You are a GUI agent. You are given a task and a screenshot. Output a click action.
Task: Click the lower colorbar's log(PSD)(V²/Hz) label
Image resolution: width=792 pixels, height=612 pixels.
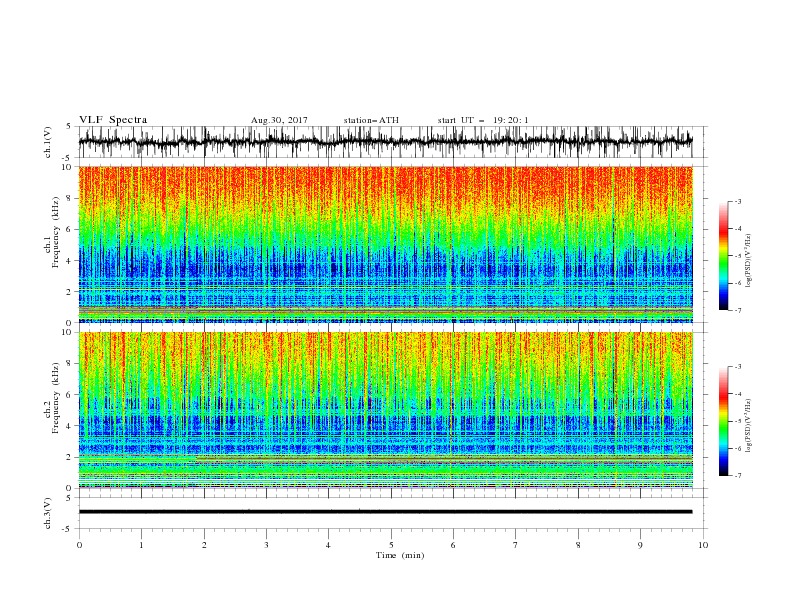pos(748,425)
